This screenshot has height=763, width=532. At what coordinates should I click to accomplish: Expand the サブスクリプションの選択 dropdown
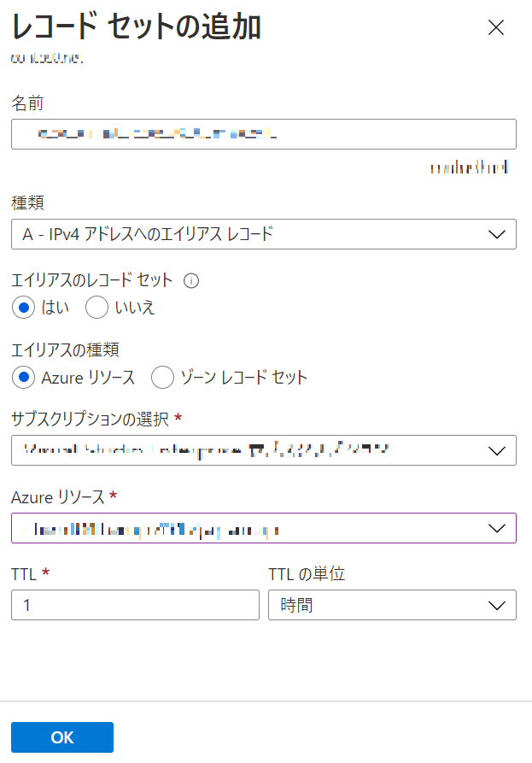click(264, 450)
